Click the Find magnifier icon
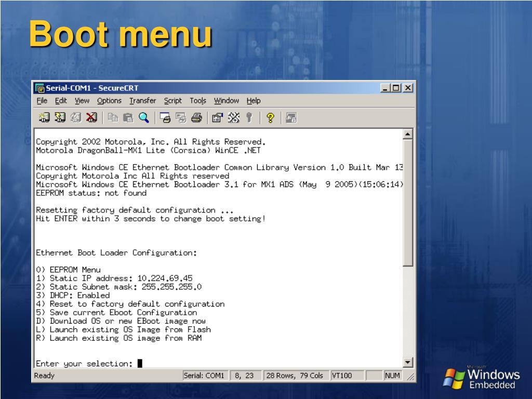The height and width of the screenshot is (399, 532). pos(144,118)
